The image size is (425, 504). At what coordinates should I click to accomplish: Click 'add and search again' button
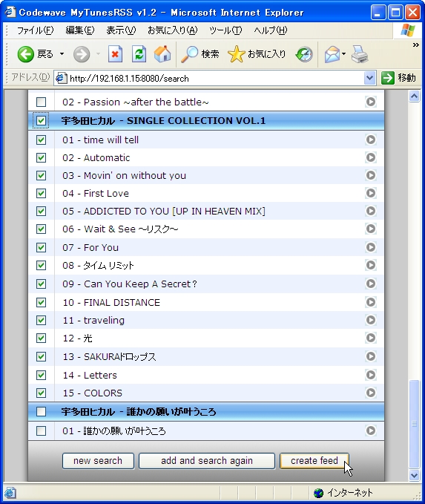pos(207,461)
